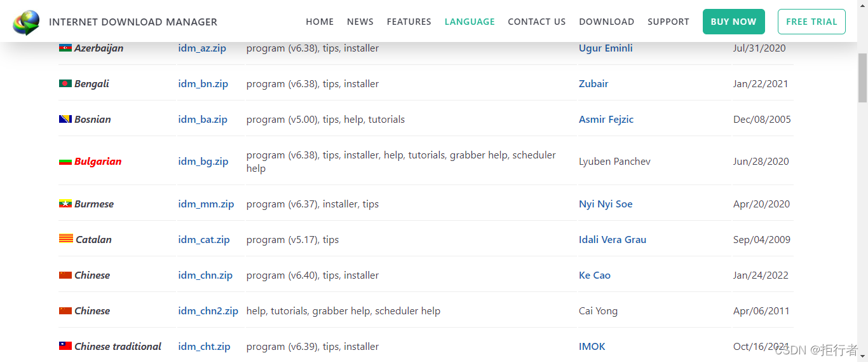Download idm_bn.zip language file
This screenshot has height=362, width=868.
(x=203, y=84)
